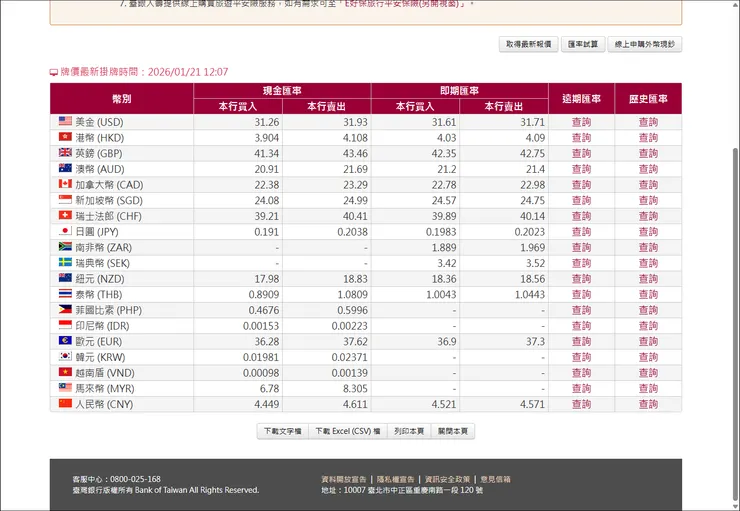Open JPY forward rate 查詢 link

pyautogui.click(x=581, y=232)
